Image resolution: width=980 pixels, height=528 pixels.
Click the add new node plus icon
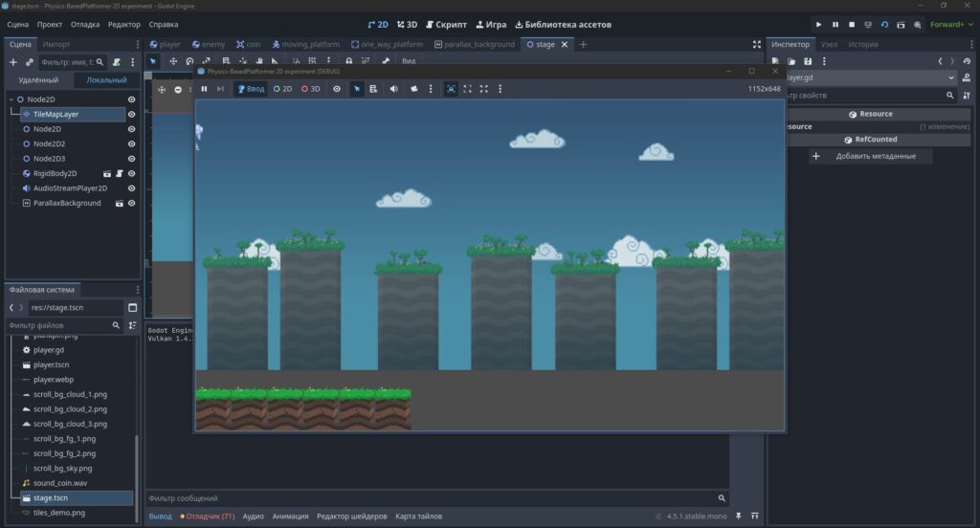click(x=12, y=62)
